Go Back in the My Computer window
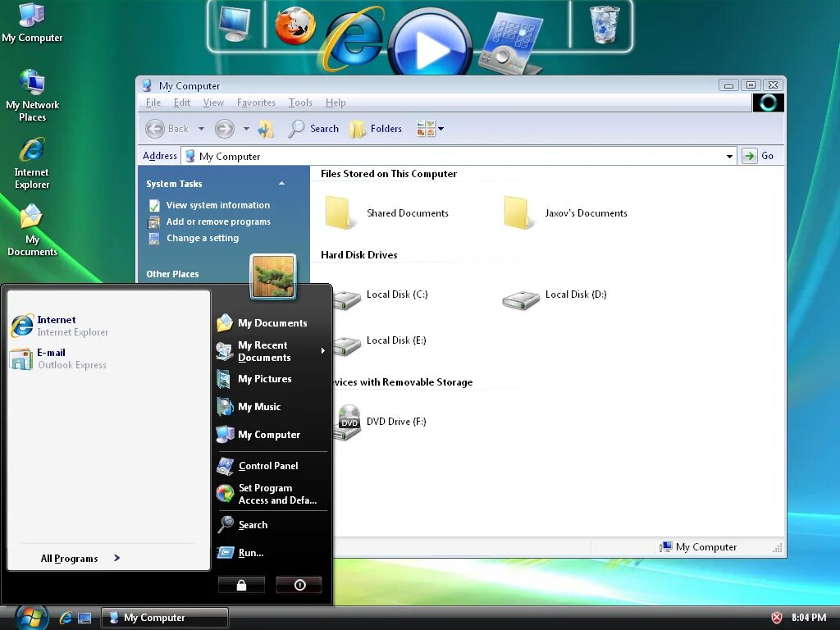This screenshot has height=630, width=840. click(167, 129)
